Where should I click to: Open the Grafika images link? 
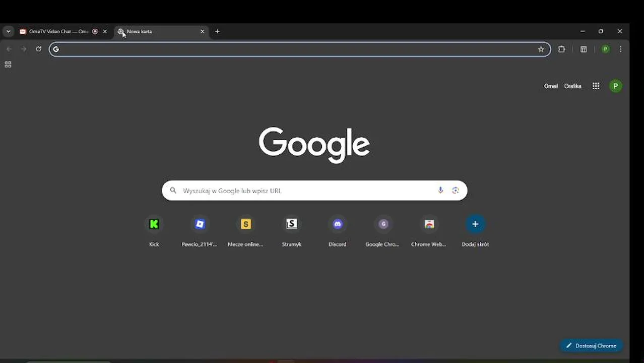coord(572,86)
